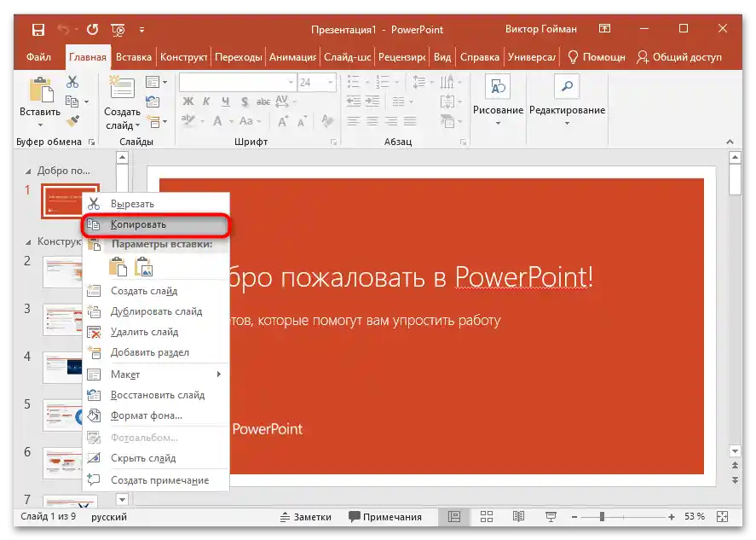Open the Справка tab
Viewport: 756px width, 540px height.
pyautogui.click(x=479, y=57)
